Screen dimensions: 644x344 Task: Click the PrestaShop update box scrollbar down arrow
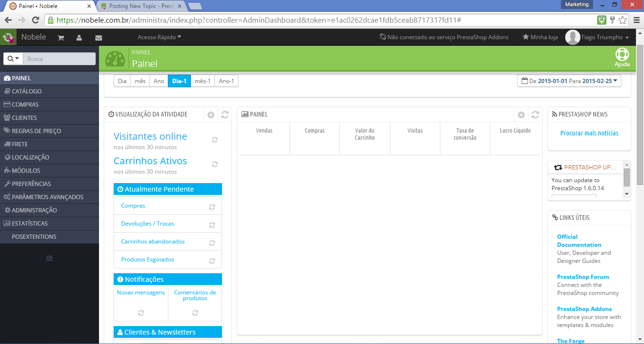(x=627, y=193)
